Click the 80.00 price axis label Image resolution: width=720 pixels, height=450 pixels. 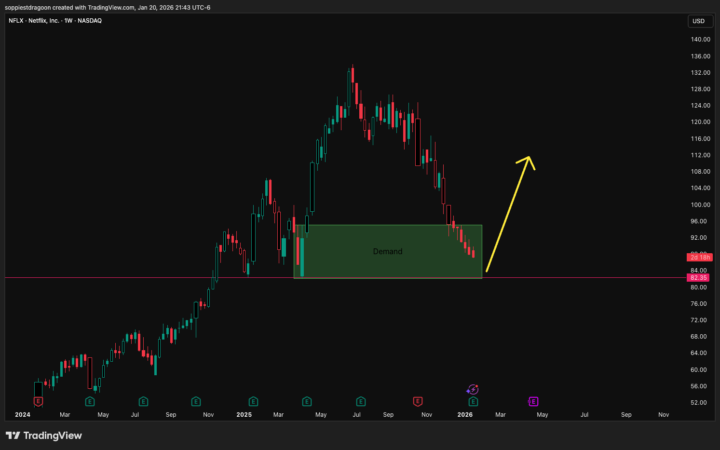coord(699,287)
